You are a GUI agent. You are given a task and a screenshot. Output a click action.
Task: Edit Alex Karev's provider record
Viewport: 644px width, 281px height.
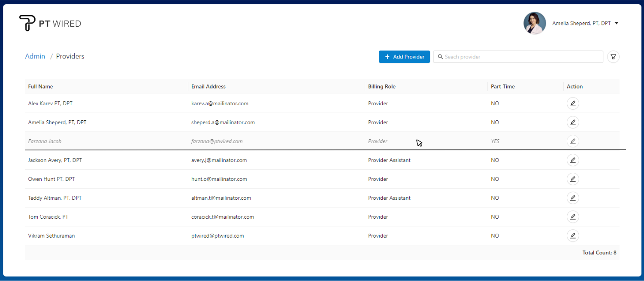tap(572, 104)
